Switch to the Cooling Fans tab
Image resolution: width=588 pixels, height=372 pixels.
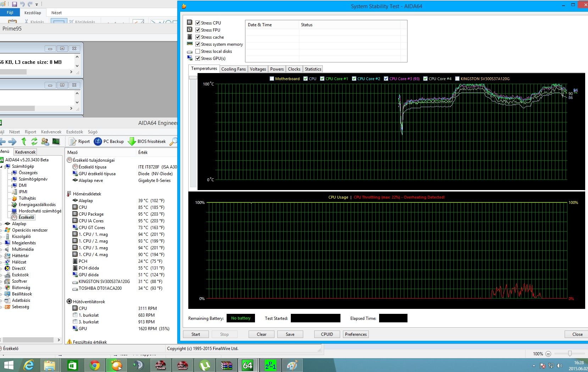[x=233, y=69]
